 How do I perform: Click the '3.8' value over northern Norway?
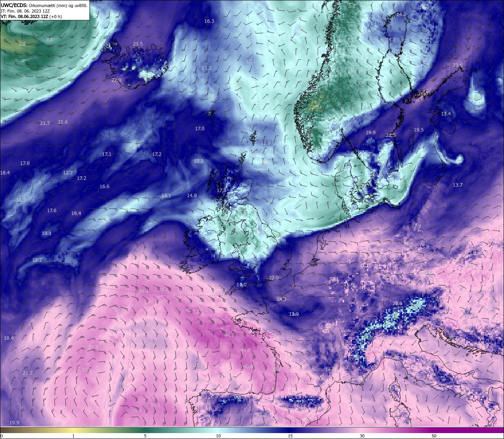[x=352, y=6]
